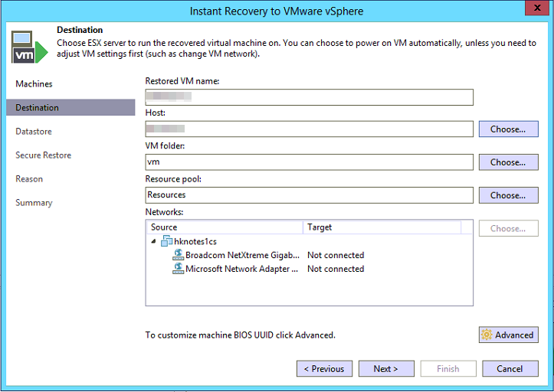
Task: Jump to the Secure Restore step
Action: tap(43, 155)
